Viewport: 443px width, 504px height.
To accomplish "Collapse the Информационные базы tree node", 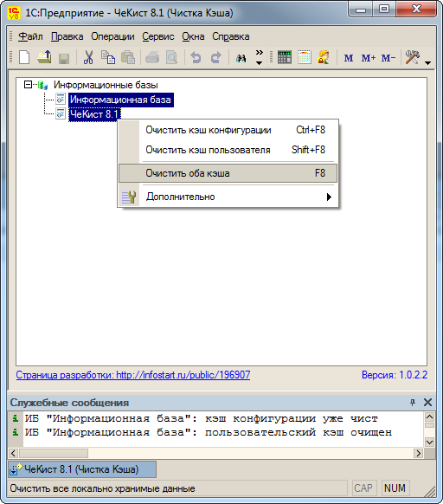I will coord(28,85).
